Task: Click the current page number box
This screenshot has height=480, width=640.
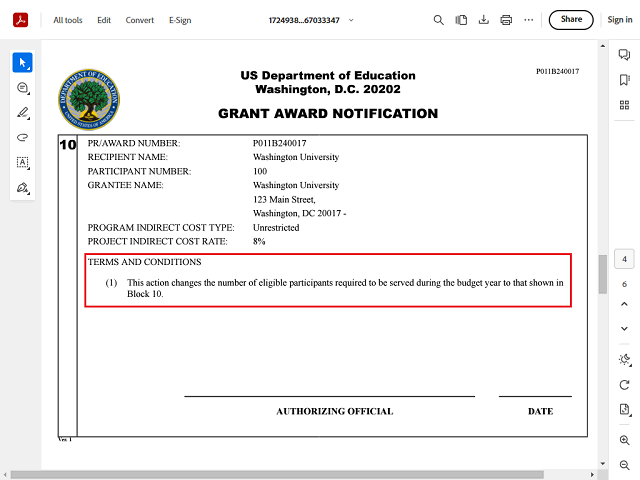Action: 624,260
